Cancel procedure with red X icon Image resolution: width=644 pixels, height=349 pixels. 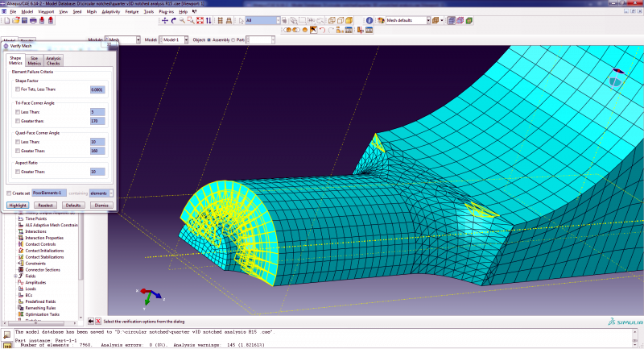(x=98, y=321)
